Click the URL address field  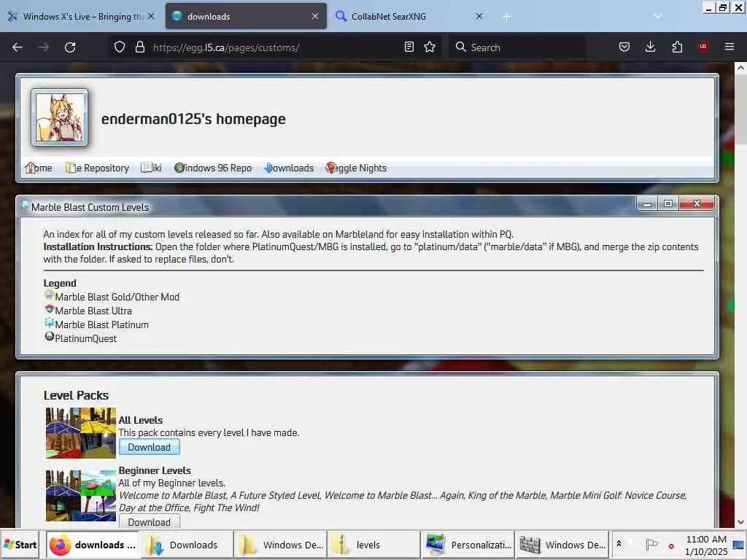click(274, 47)
